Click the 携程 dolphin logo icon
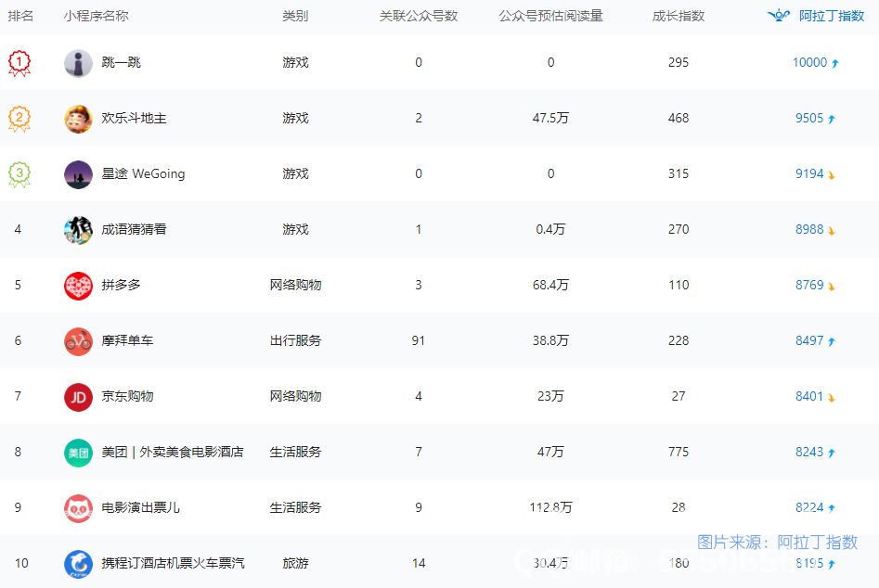The height and width of the screenshot is (588, 879). tap(79, 563)
